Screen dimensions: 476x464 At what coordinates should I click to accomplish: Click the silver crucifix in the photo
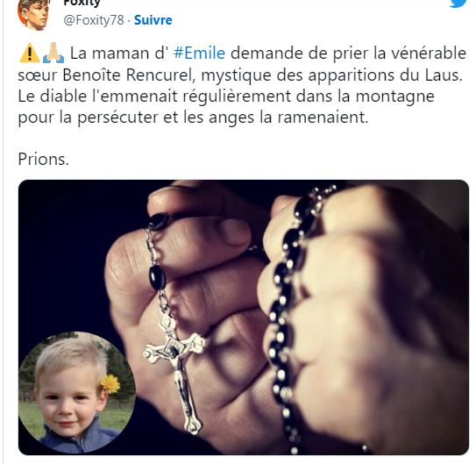point(176,375)
